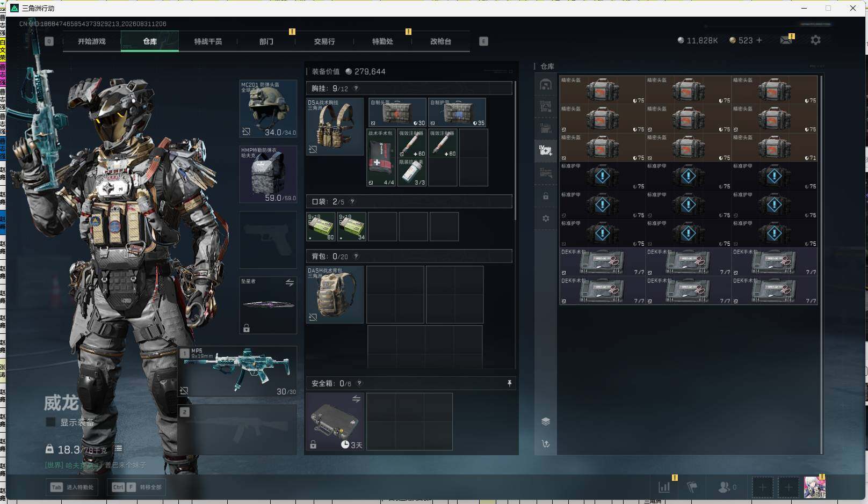Click the stash panel vertical scrollbar
868x504 pixels.
click(x=821, y=265)
